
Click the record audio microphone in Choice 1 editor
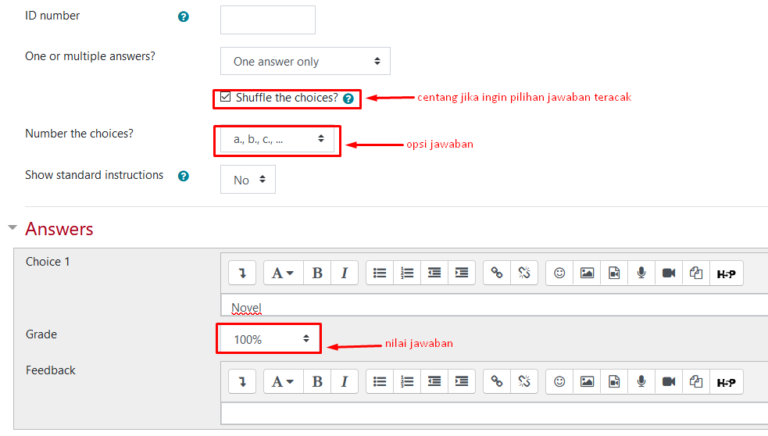click(x=641, y=273)
